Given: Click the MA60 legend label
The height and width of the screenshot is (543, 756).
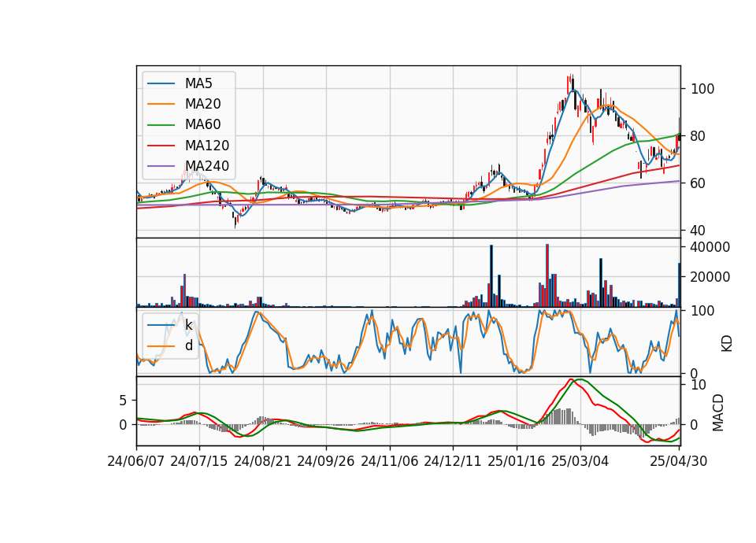Looking at the screenshot, I should tap(203, 125).
